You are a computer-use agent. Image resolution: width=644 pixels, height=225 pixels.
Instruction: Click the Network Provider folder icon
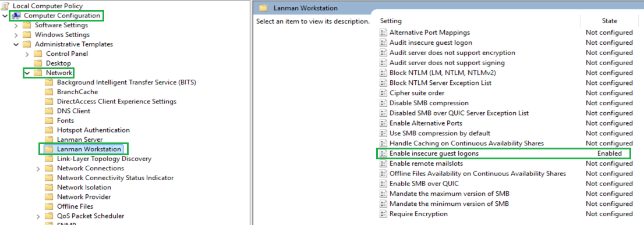tap(49, 197)
